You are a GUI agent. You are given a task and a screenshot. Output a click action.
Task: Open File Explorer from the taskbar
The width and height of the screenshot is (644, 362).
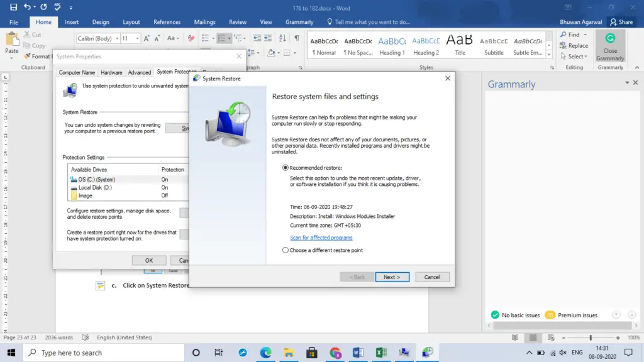tap(289, 353)
